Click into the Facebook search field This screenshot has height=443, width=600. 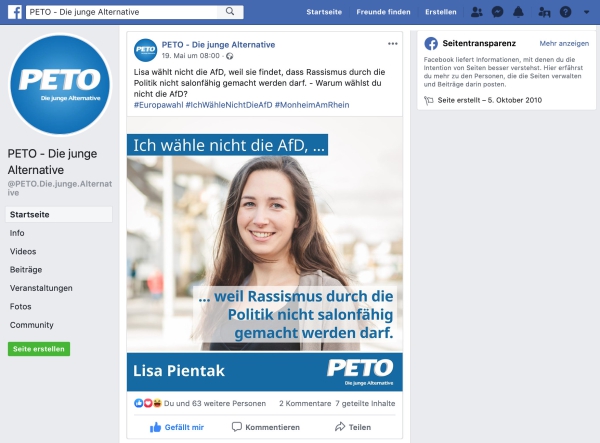click(x=123, y=12)
